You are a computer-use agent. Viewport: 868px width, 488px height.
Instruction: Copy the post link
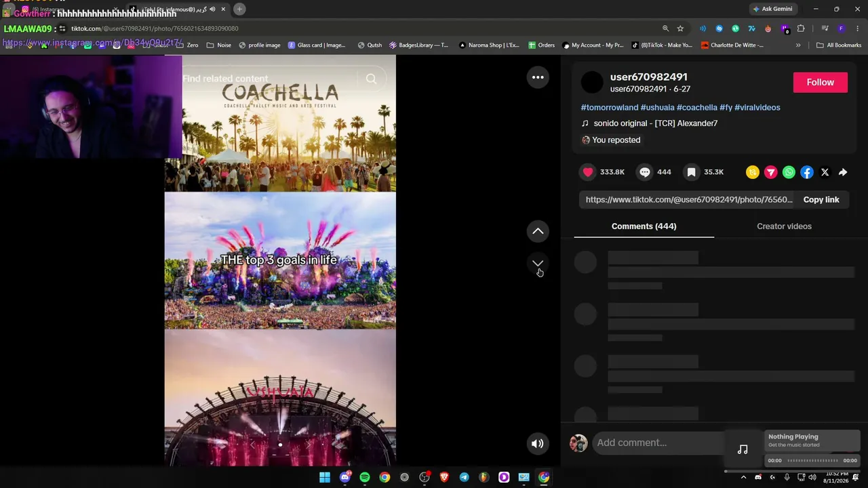click(821, 200)
